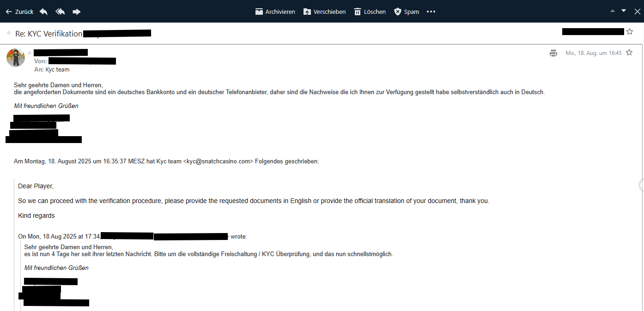Star the message dated 18. Aug.
Screen dimensions: 644x311
point(629,53)
